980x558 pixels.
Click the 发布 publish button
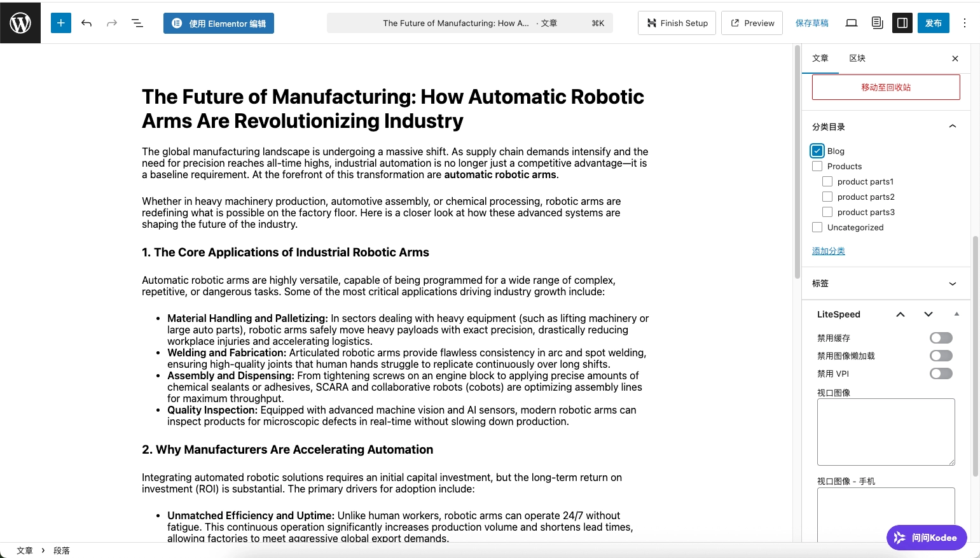click(934, 23)
